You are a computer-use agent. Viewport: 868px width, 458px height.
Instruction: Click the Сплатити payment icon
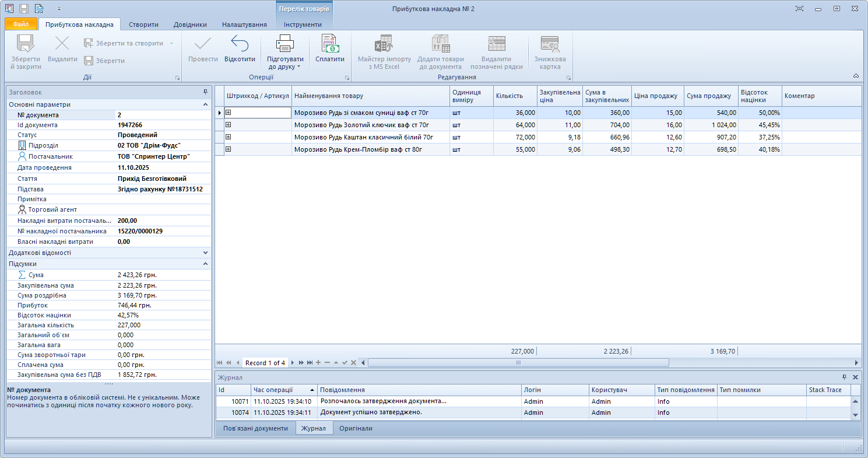pos(330,44)
